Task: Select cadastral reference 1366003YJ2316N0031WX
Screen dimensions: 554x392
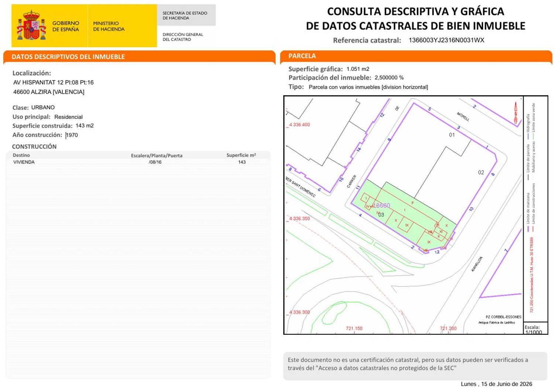Action: click(x=446, y=40)
